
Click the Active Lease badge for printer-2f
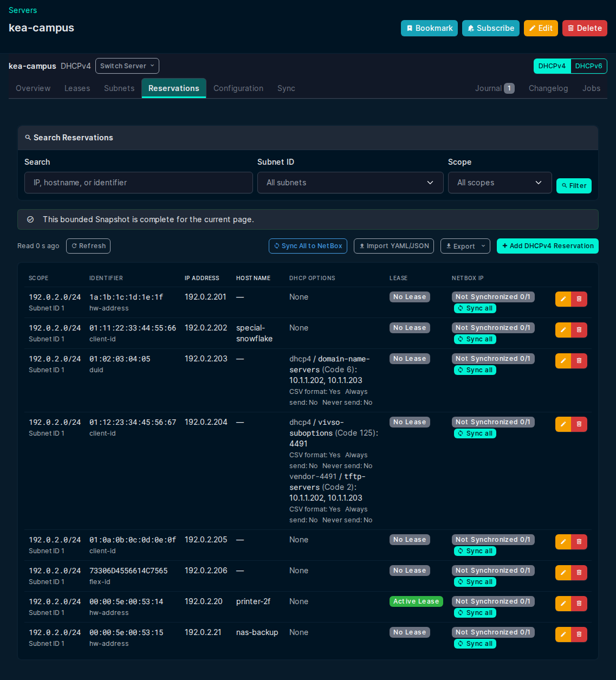416,601
